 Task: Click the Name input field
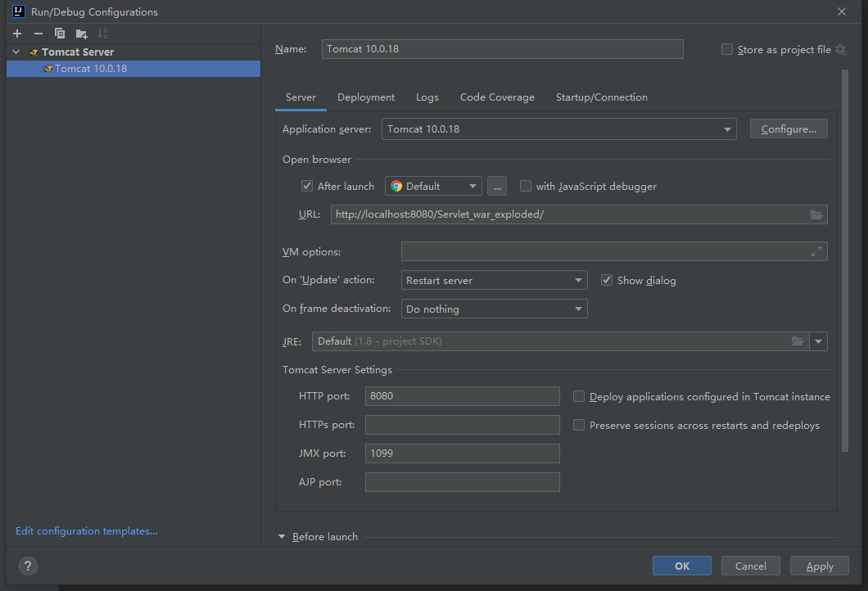(502, 49)
